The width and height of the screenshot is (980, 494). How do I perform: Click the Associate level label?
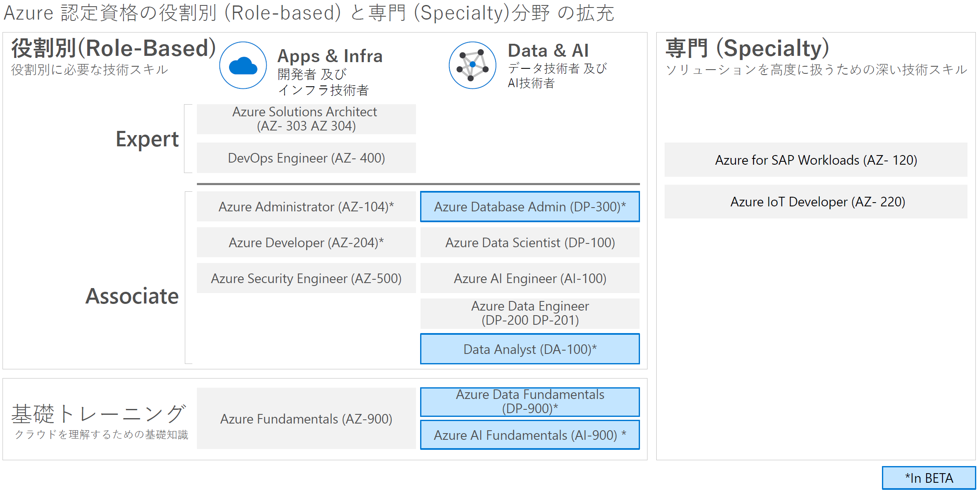pyautogui.click(x=132, y=296)
